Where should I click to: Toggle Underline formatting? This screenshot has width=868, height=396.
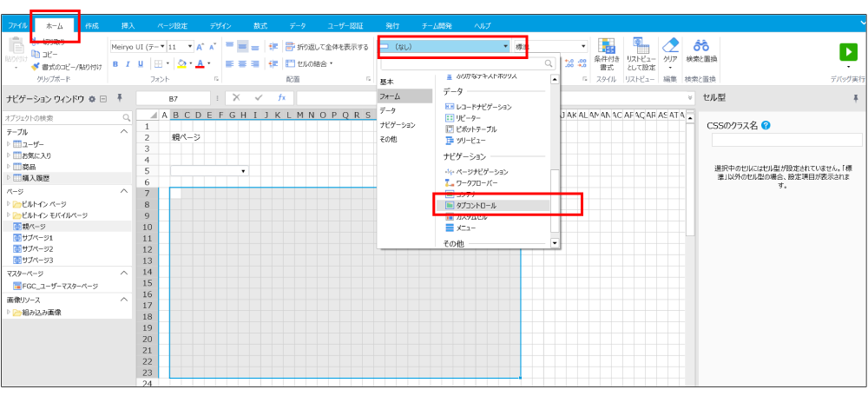(144, 63)
